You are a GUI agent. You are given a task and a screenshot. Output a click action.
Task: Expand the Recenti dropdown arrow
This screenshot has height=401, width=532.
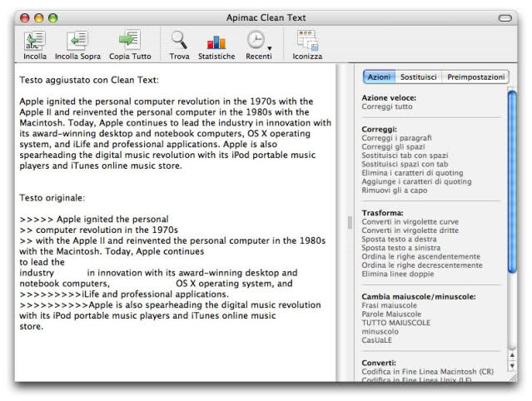[270, 48]
